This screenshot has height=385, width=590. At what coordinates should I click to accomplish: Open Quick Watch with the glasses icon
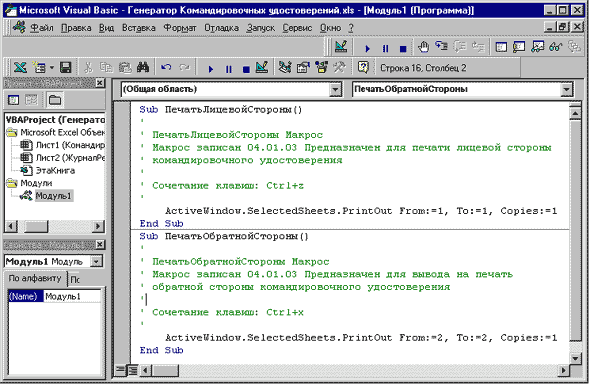tap(556, 47)
